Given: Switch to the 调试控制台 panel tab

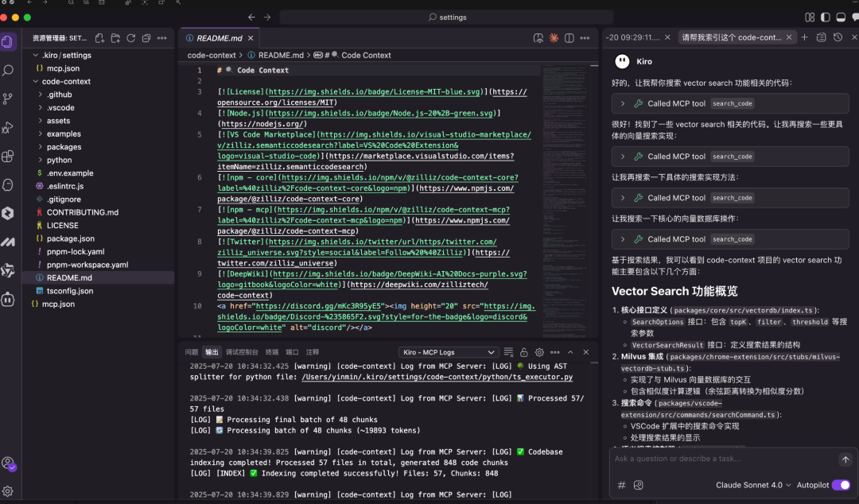Looking at the screenshot, I should pyautogui.click(x=242, y=352).
